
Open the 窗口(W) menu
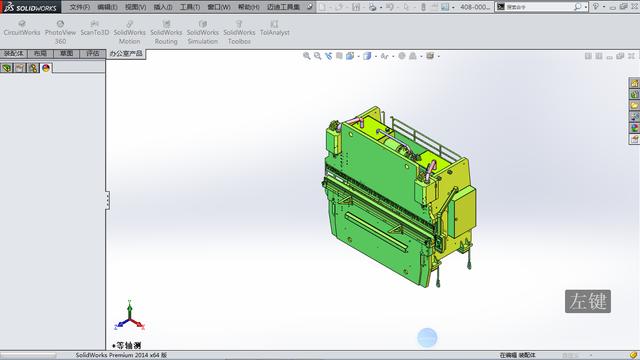[219, 7]
